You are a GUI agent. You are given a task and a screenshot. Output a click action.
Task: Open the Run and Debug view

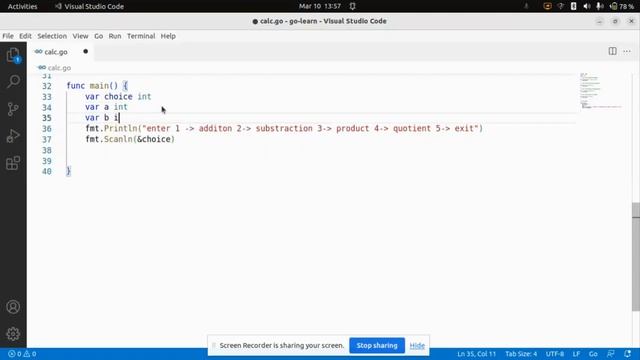click(13, 136)
